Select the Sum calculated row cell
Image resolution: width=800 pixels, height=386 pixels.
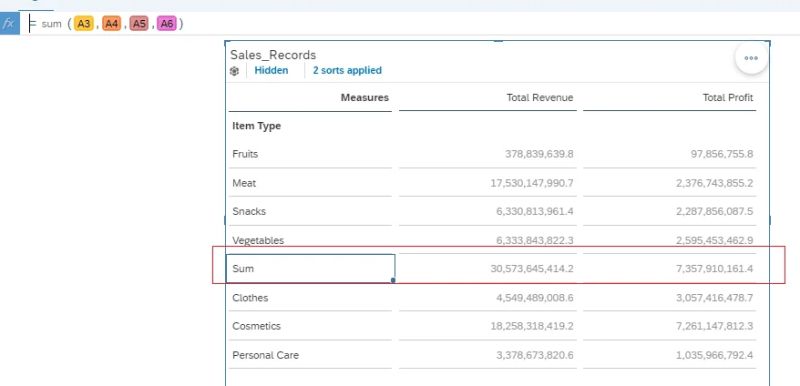click(x=310, y=268)
